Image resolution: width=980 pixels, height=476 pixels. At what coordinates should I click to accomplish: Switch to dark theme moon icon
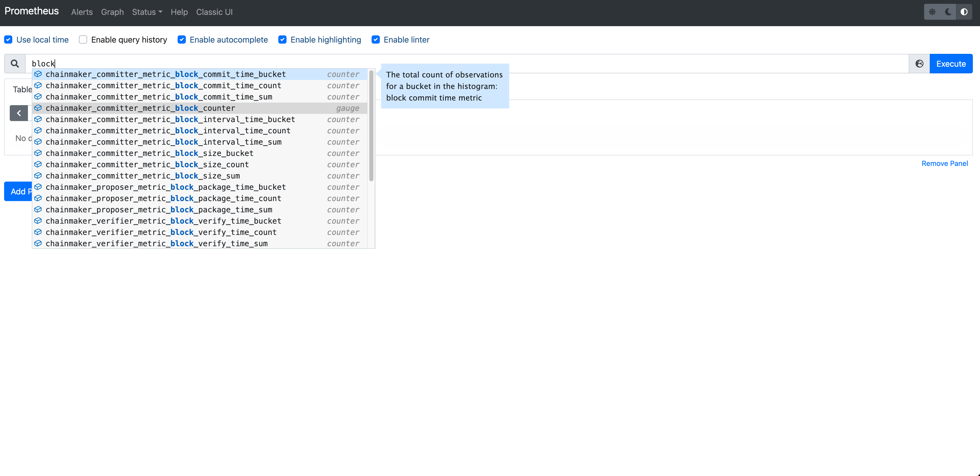pos(948,12)
